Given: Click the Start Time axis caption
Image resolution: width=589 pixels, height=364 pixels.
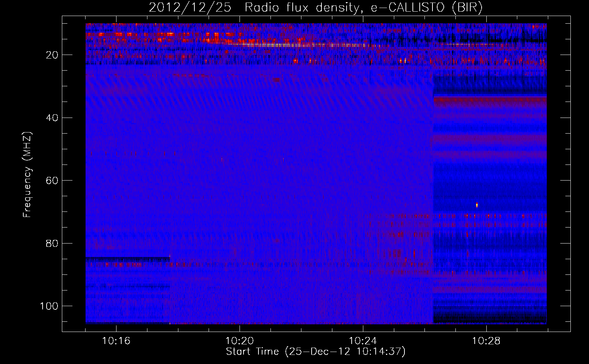Looking at the screenshot, I should tap(316, 352).
